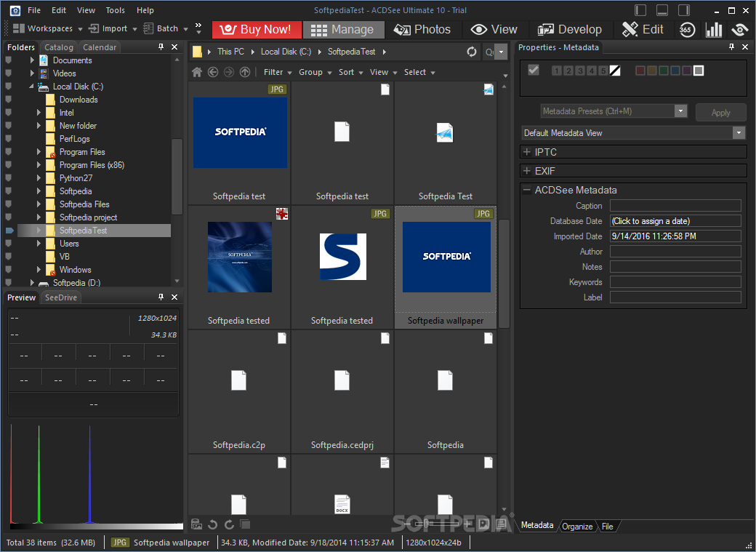Open the Help menu
This screenshot has width=756, height=552.
click(145, 10)
